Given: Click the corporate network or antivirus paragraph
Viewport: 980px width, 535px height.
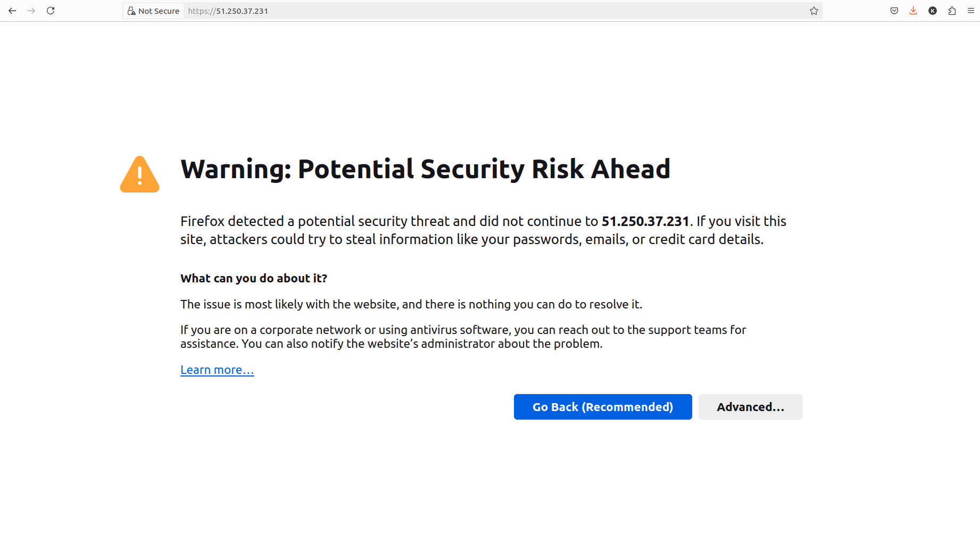Looking at the screenshot, I should [x=463, y=337].
